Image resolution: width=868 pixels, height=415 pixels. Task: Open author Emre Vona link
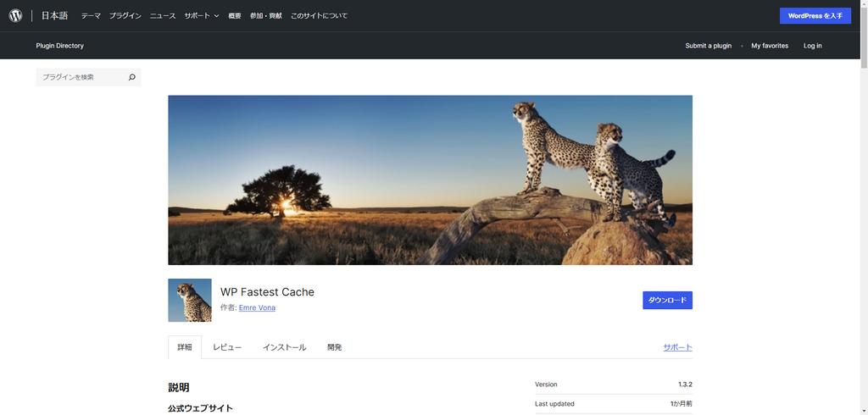pos(257,307)
